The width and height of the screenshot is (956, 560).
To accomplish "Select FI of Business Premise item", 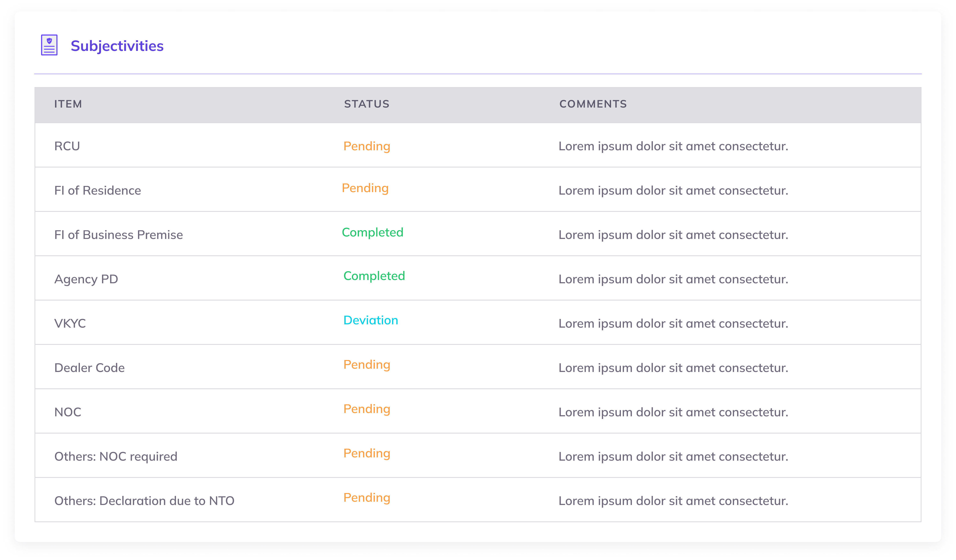I will [x=118, y=235].
